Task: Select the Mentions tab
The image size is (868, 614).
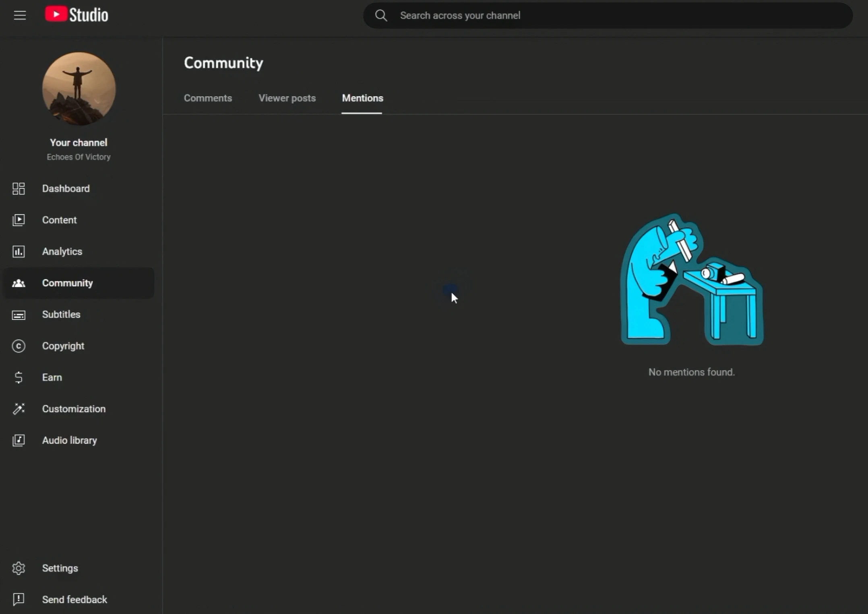Action: pos(362,98)
